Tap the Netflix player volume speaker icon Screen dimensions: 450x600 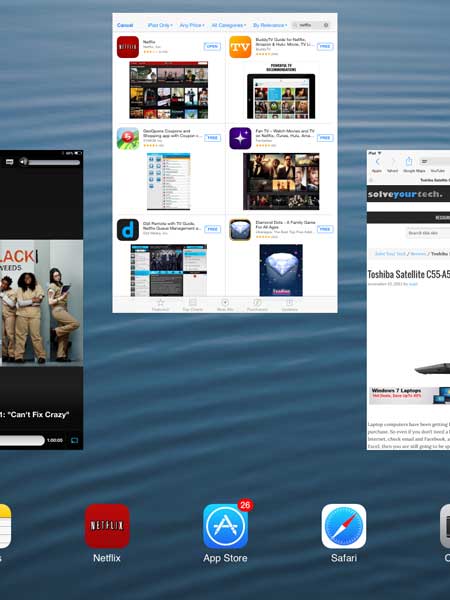[x=23, y=162]
